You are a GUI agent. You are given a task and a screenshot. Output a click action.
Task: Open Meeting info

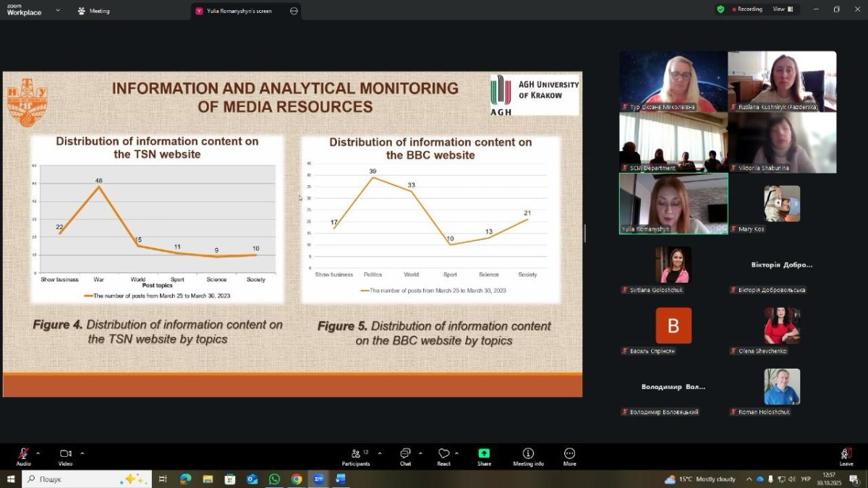pyautogui.click(x=528, y=456)
